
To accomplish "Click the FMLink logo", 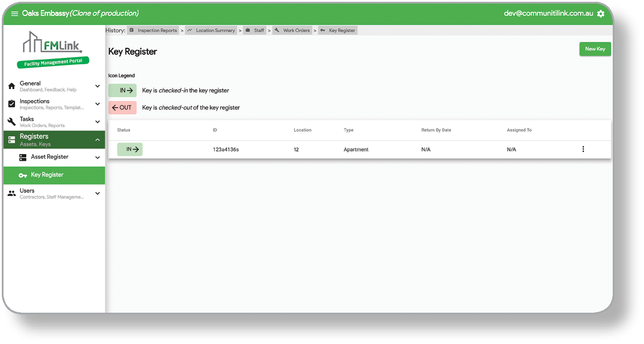I will [53, 49].
